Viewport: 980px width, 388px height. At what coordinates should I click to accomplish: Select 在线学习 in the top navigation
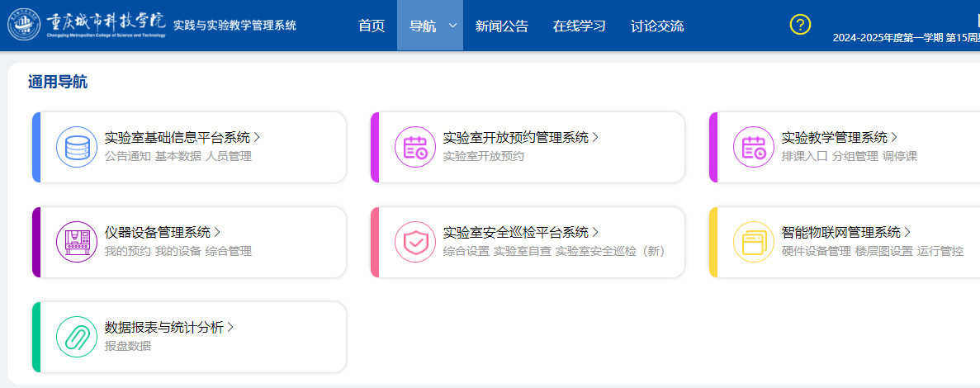580,26
